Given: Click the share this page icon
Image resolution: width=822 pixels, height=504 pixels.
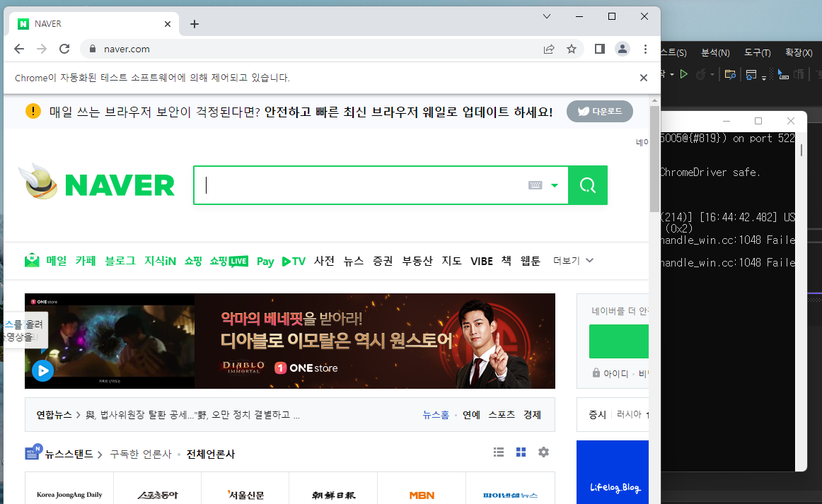Looking at the screenshot, I should (x=549, y=49).
